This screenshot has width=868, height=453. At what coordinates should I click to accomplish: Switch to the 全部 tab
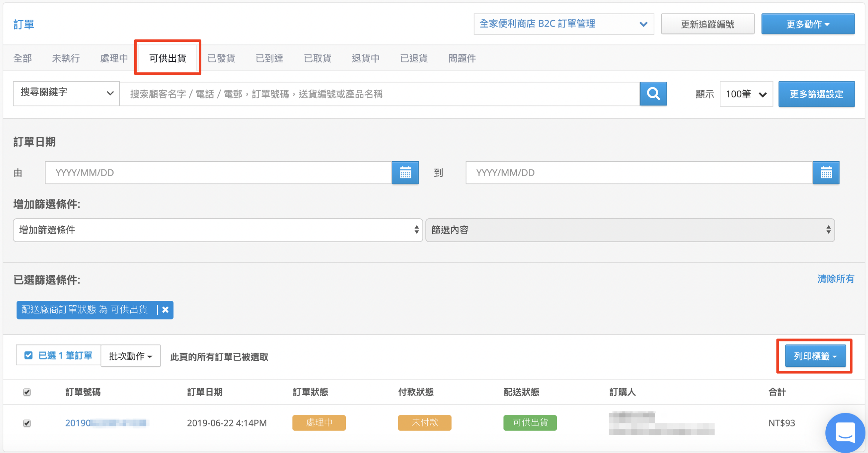[x=22, y=58]
